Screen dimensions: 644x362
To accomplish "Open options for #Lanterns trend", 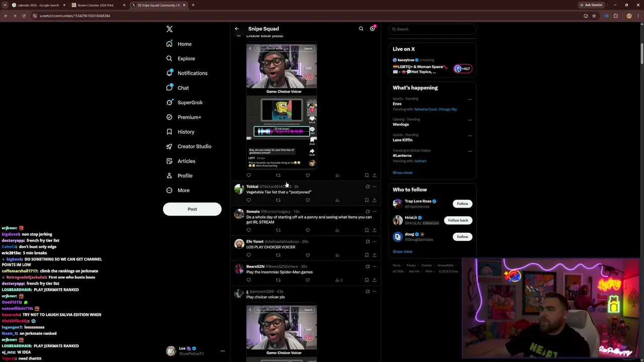I will [x=470, y=151].
